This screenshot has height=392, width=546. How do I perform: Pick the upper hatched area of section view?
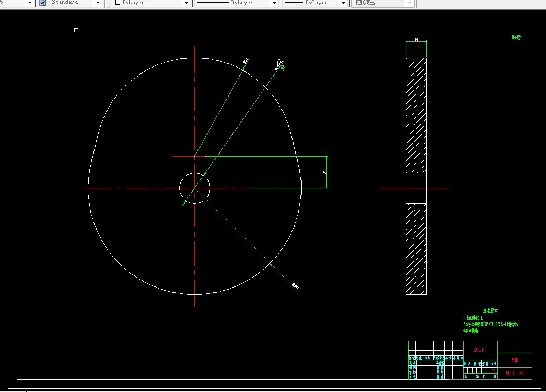coord(416,115)
